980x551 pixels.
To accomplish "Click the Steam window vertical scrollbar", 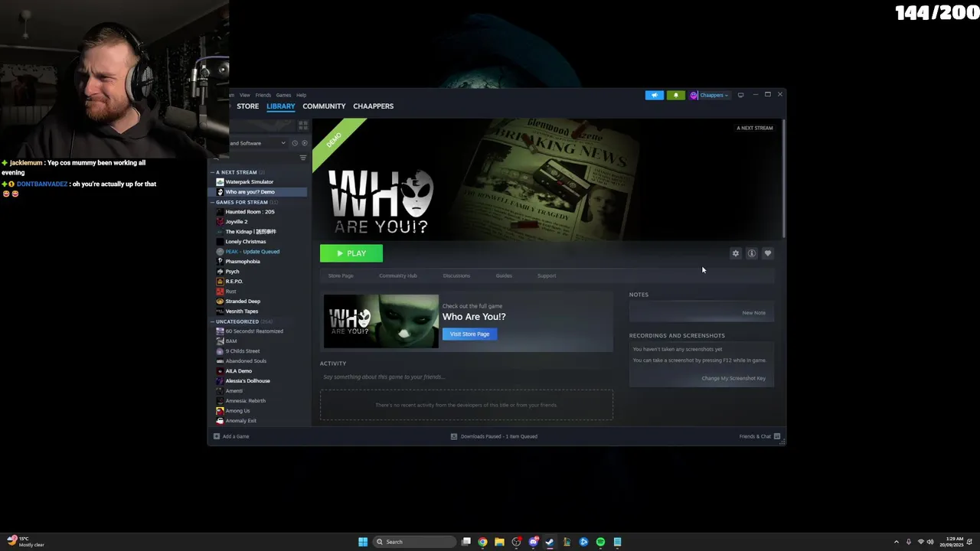I will click(x=782, y=178).
